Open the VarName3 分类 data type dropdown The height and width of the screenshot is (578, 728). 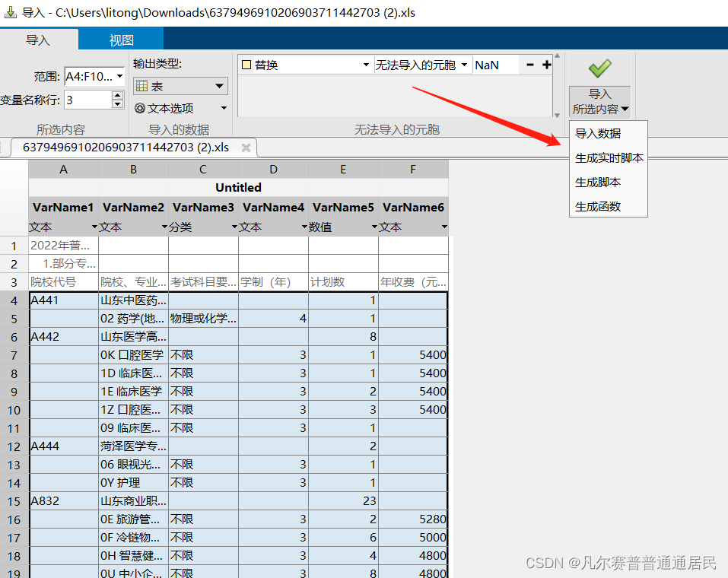234,227
